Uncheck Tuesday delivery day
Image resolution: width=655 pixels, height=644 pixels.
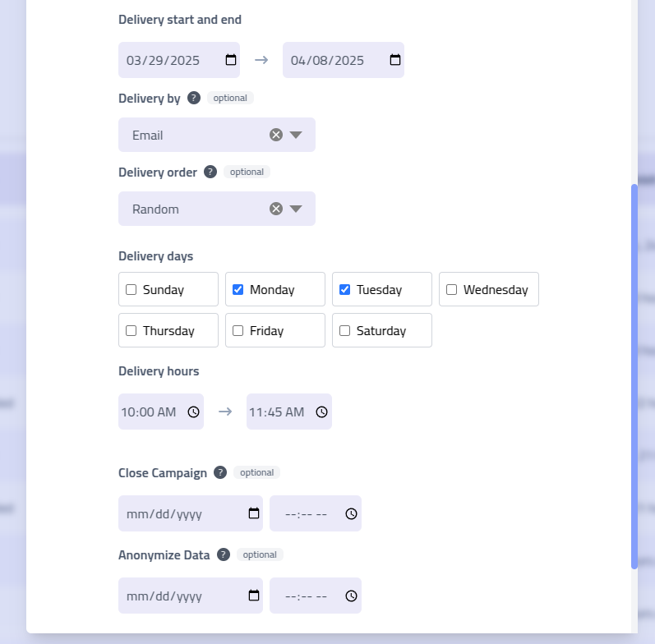click(x=344, y=289)
